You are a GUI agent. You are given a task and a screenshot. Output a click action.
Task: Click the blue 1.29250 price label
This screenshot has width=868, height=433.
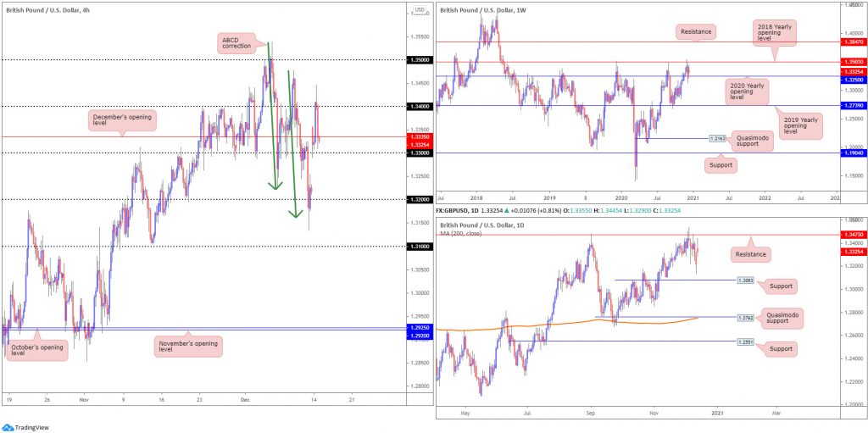418,328
